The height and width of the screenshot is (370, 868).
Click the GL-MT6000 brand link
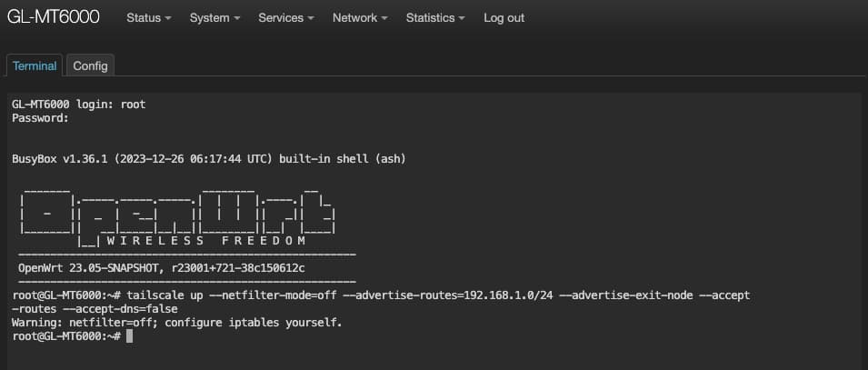53,17
